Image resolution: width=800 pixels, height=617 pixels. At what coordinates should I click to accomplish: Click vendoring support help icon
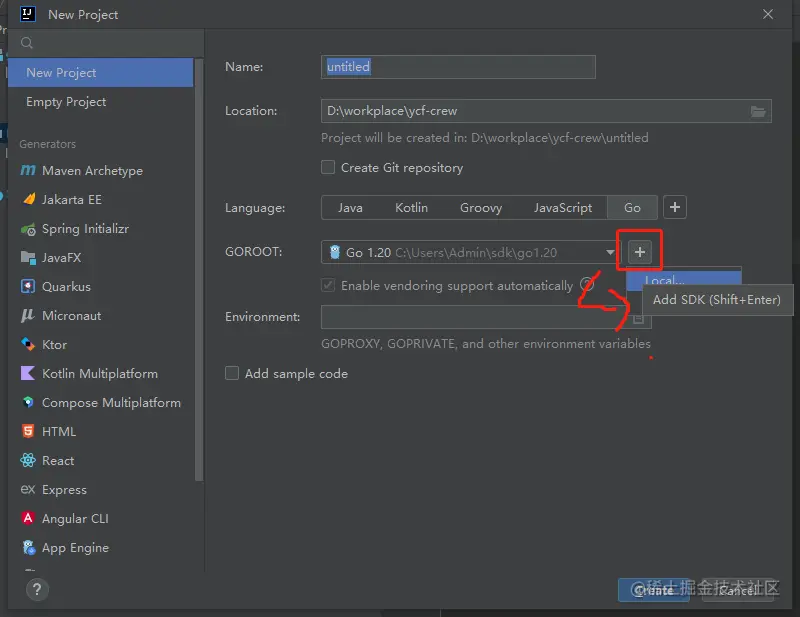[587, 285]
